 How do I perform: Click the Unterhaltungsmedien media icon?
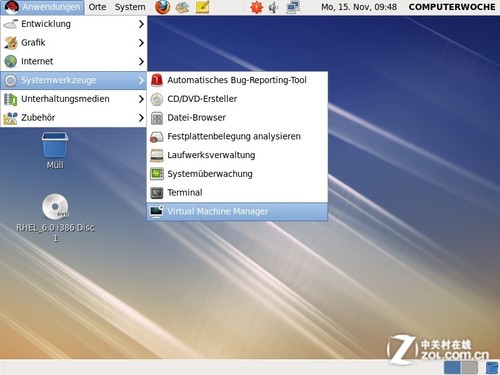(10, 99)
